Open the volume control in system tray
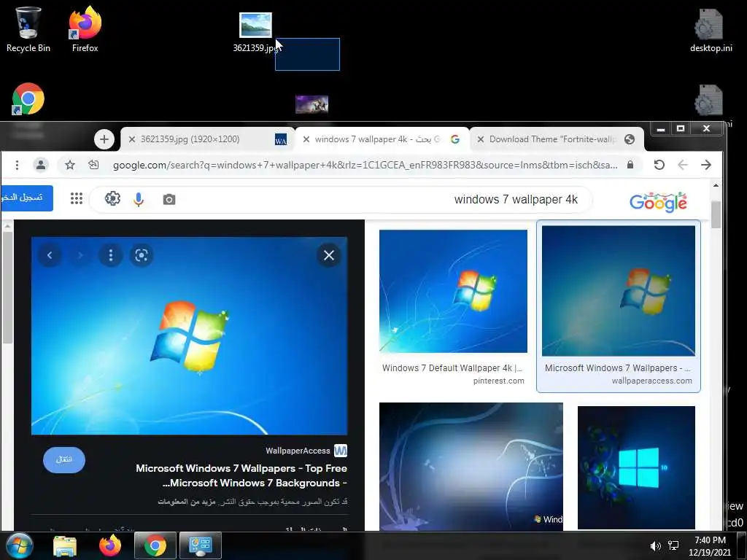The height and width of the screenshot is (560, 747). 656,546
